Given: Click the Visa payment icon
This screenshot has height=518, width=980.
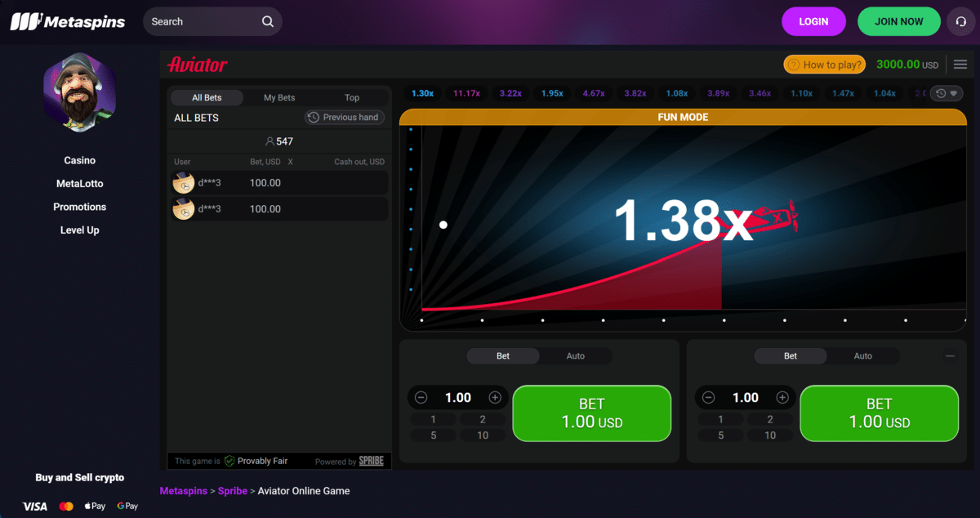Looking at the screenshot, I should point(35,507).
